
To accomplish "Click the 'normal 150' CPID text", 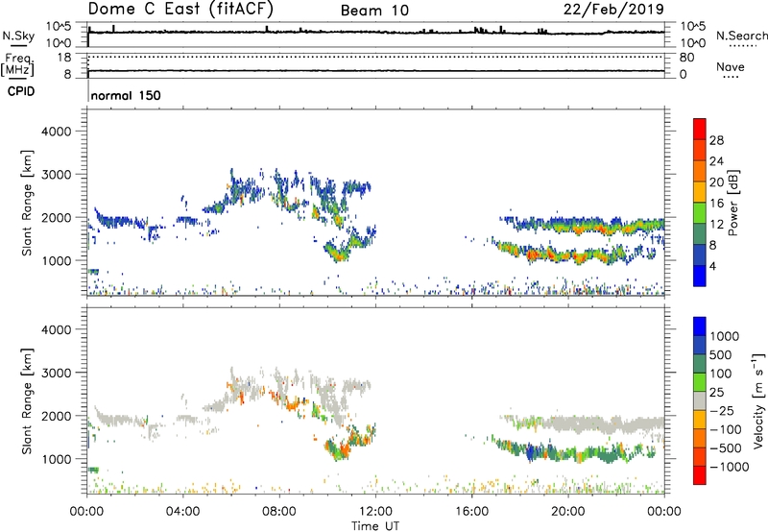I will pyautogui.click(x=126, y=95).
